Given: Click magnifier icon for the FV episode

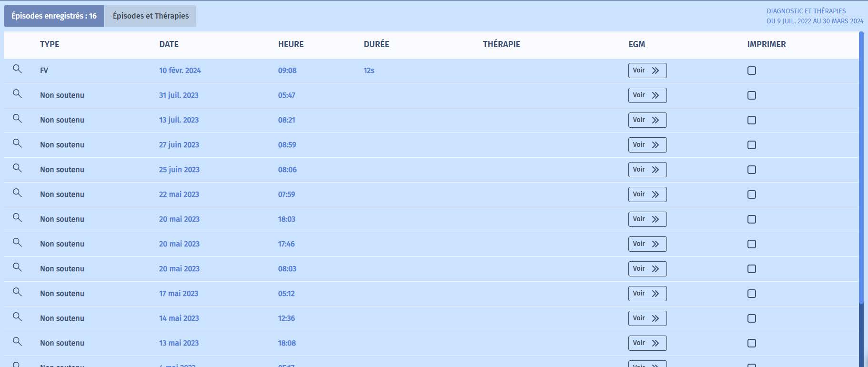Looking at the screenshot, I should click(17, 69).
